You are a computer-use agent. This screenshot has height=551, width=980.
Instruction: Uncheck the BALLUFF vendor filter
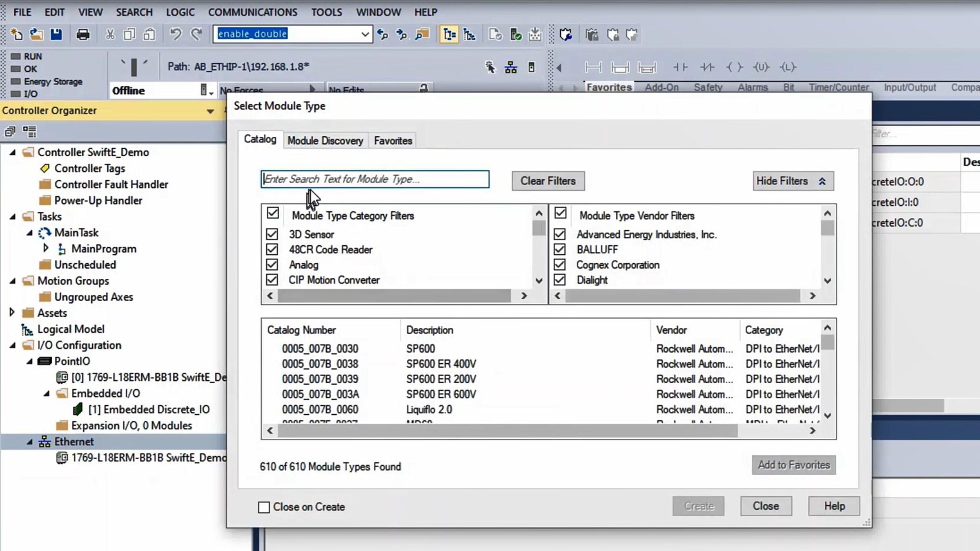559,249
